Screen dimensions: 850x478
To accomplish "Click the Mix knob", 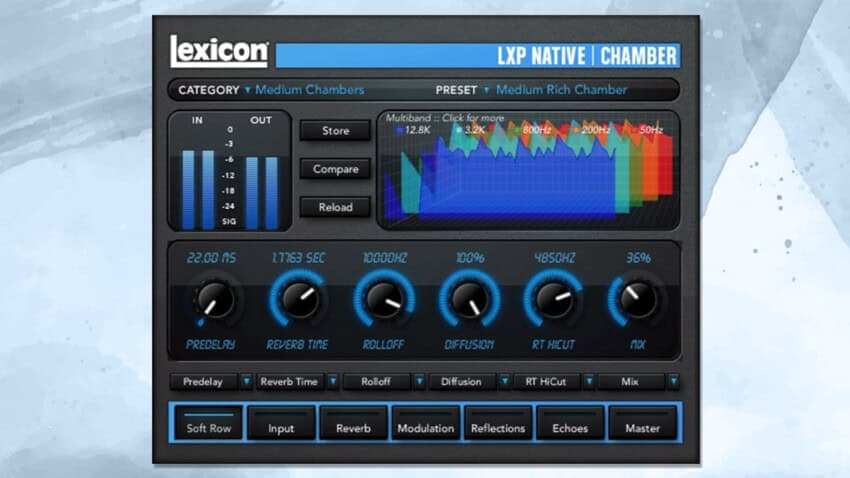I will (638, 300).
